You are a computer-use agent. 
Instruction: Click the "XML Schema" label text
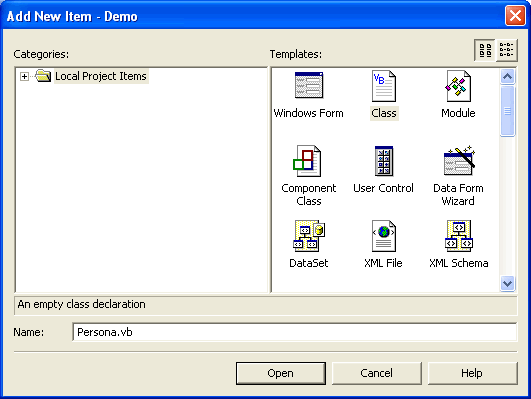(459, 263)
